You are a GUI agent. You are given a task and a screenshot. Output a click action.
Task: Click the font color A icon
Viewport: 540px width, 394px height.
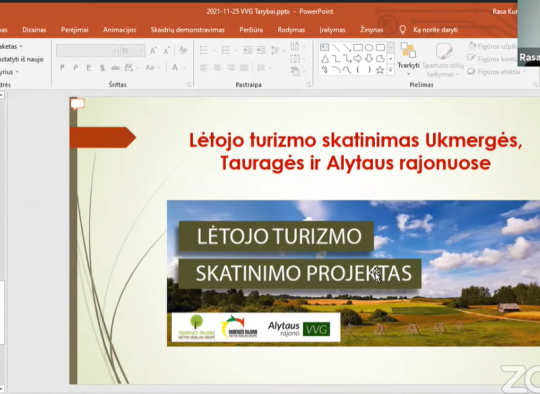175,68
